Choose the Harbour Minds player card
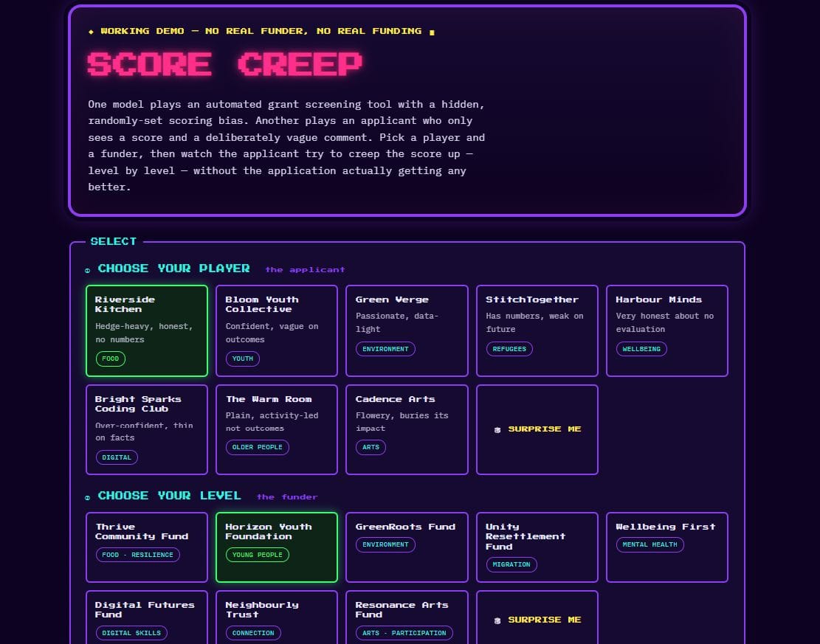Viewport: 820px width, 644px height. [x=666, y=330]
